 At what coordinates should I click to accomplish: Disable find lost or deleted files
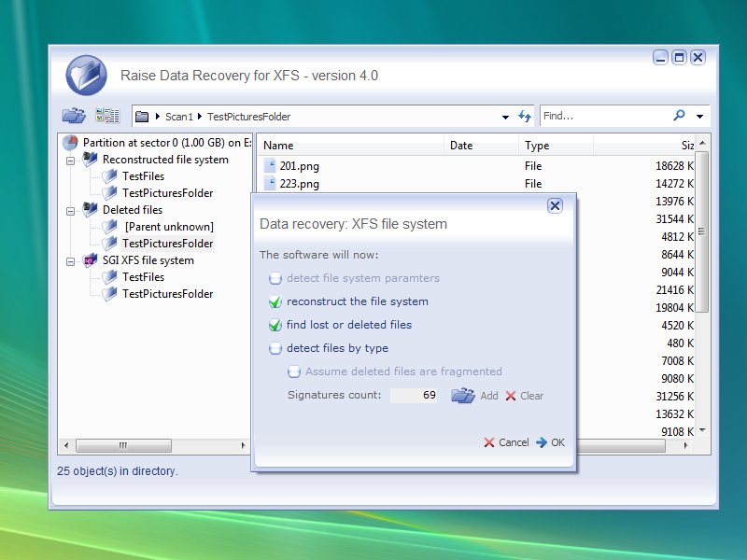point(275,327)
